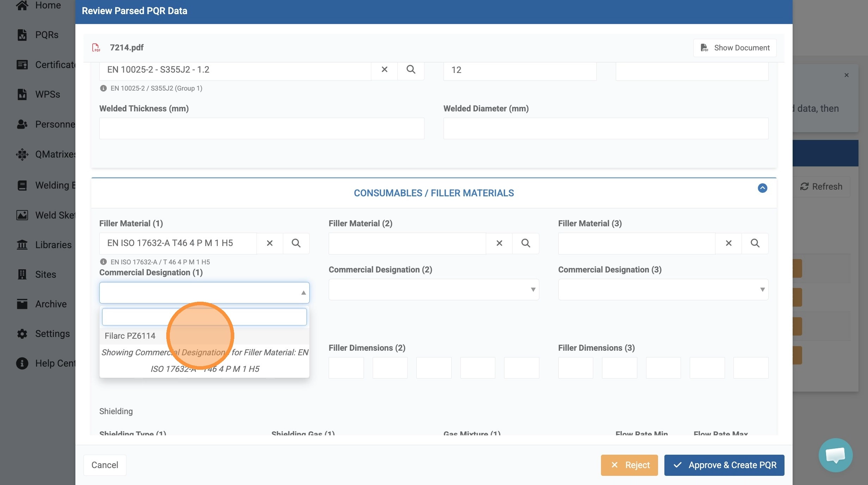Click first Filler Dimensions (2) box
This screenshot has height=485, width=868.
point(346,368)
